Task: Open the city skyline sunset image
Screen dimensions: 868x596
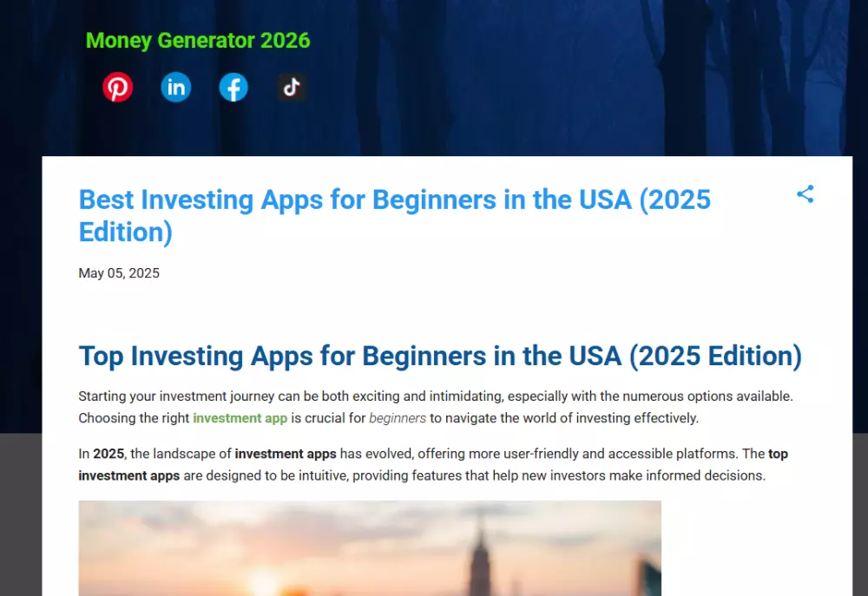Action: 370,548
